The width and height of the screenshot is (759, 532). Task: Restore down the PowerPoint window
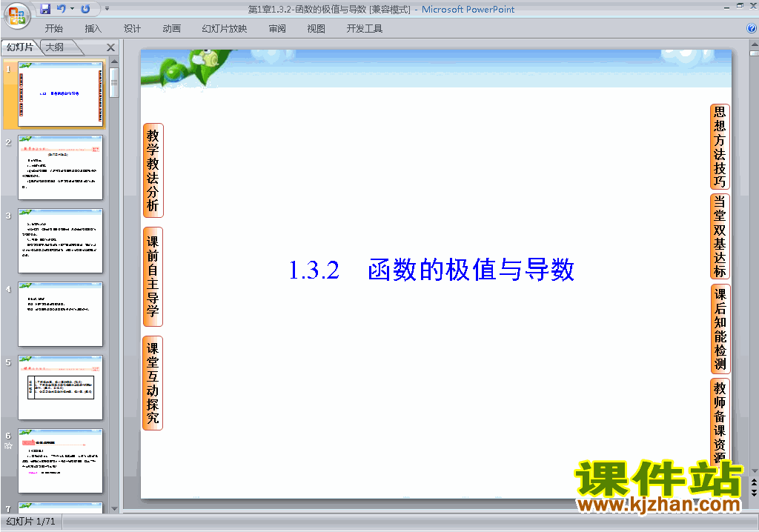tap(740, 6)
